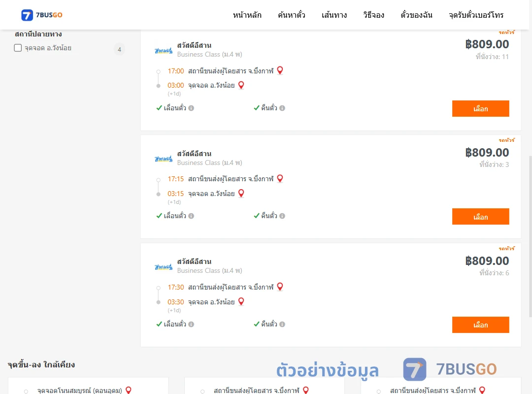532x394 pixels.
Task: Click operator logo on 17:30 trip card
Action: pyautogui.click(x=164, y=267)
